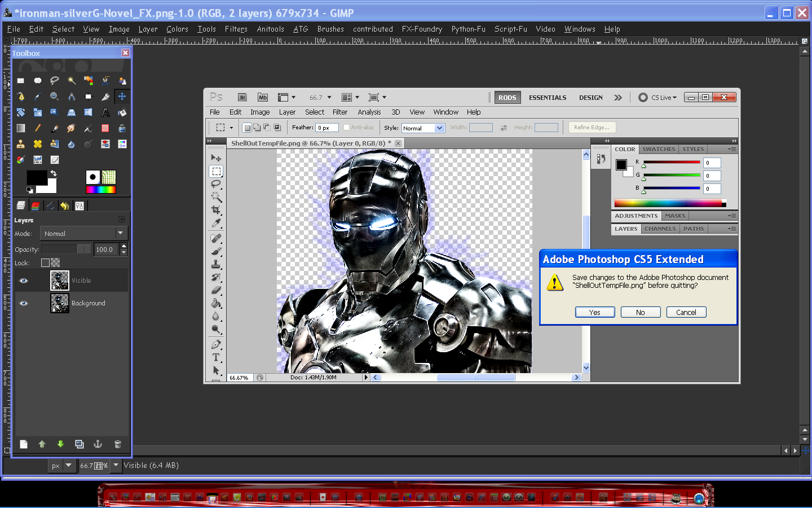The width and height of the screenshot is (812, 508).
Task: Delete layer using the trash icon
Action: [118, 444]
